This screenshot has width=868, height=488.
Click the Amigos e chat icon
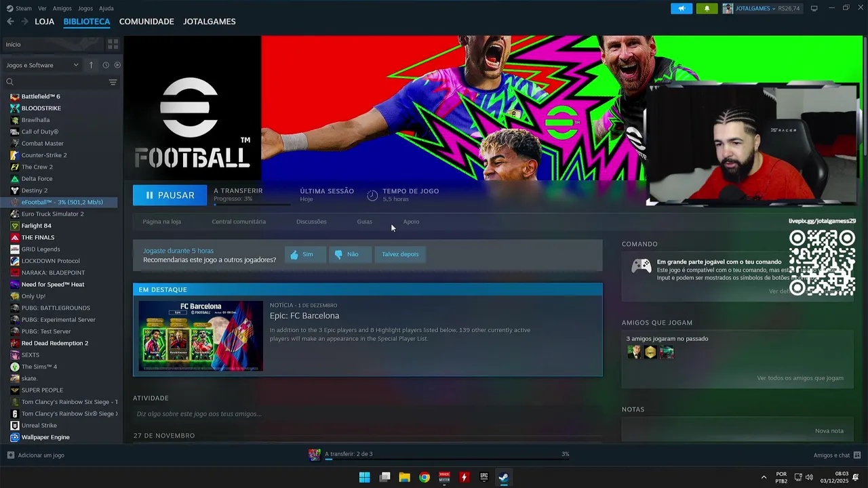(857, 455)
